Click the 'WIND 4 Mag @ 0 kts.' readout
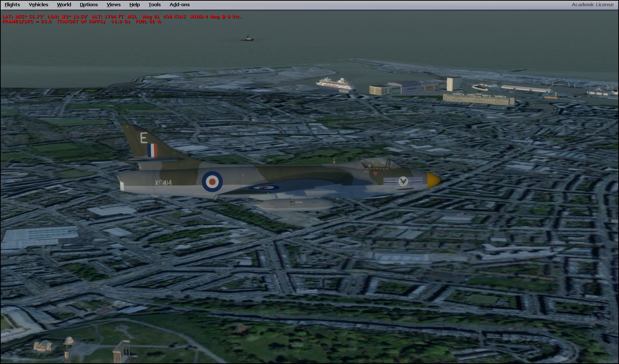This screenshot has width=619, height=364. 216,17
